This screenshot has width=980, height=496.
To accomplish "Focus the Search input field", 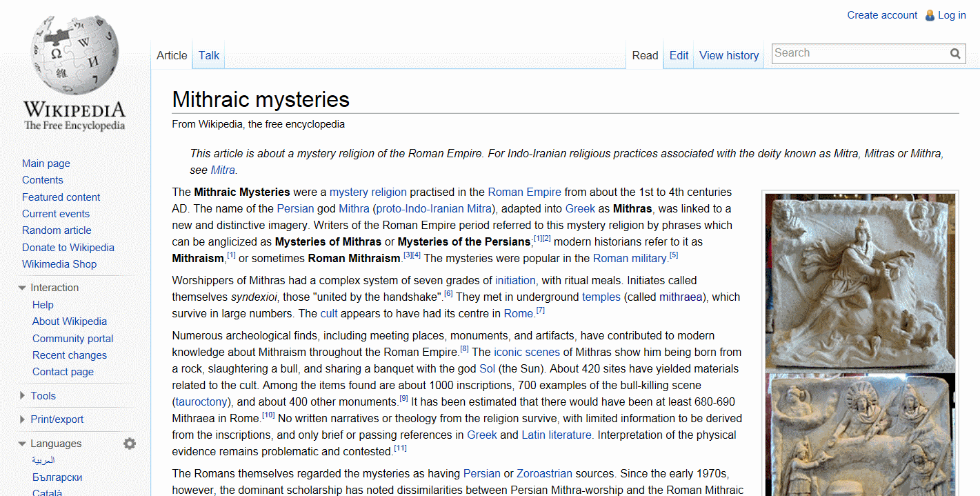I will pos(859,53).
